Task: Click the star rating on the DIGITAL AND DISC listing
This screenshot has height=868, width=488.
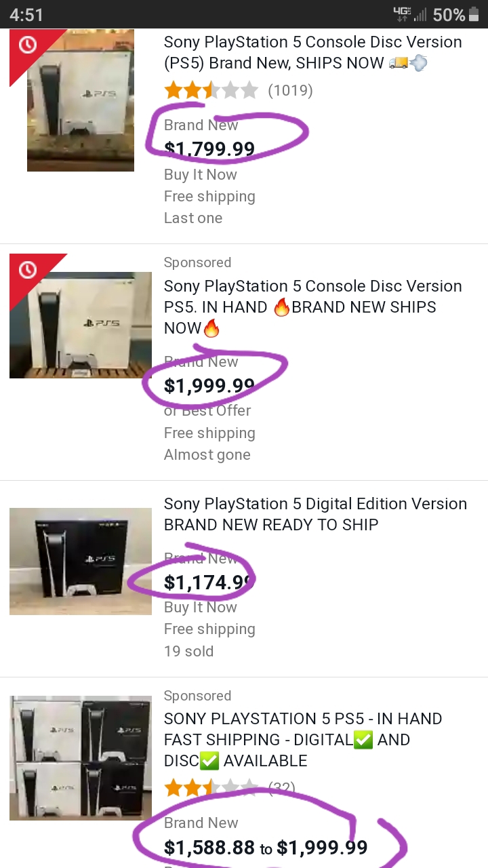Action: point(211,787)
